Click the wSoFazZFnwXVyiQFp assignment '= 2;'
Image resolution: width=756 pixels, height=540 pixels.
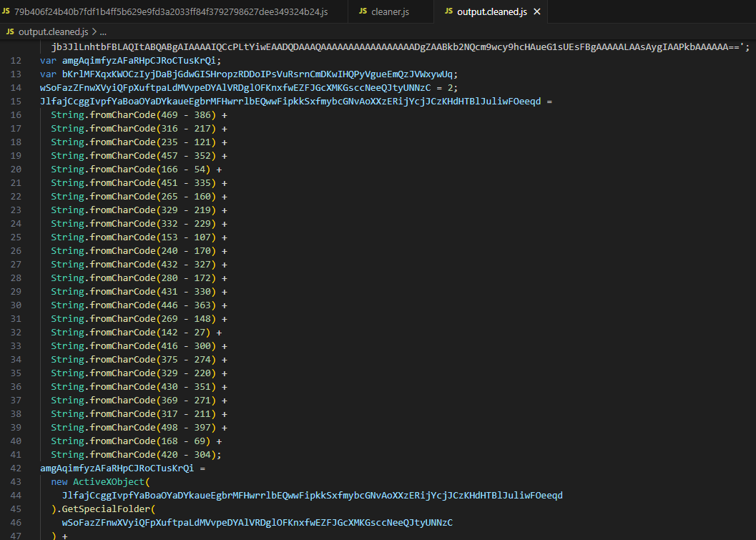coord(249,88)
